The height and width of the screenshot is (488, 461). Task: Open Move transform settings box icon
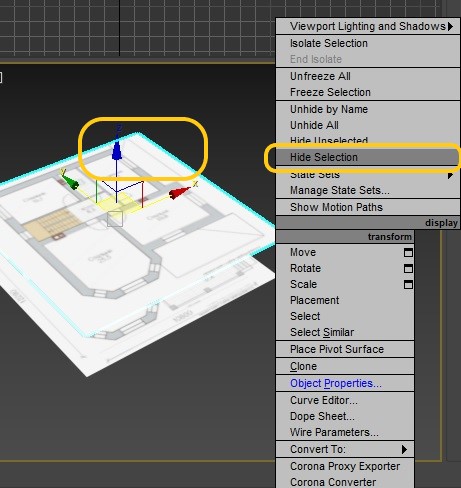click(408, 253)
